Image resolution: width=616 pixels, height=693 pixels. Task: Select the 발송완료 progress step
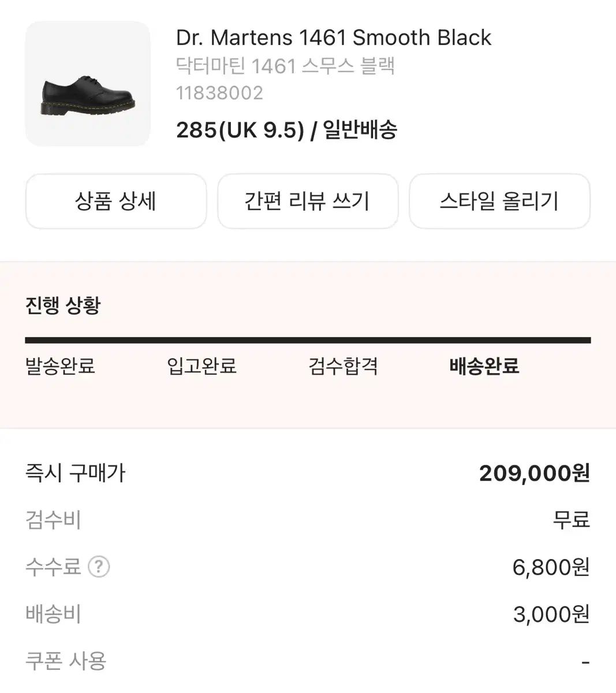60,366
